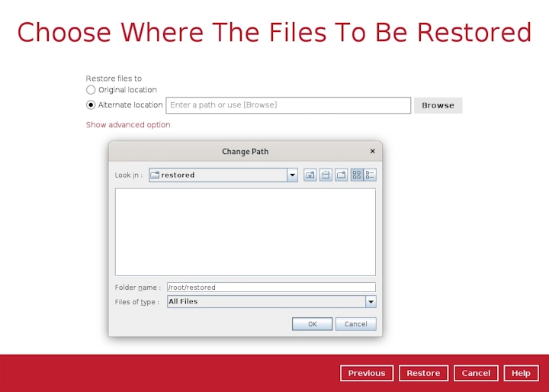Close the Change Path dialog
The image size is (549, 392).
pyautogui.click(x=372, y=152)
